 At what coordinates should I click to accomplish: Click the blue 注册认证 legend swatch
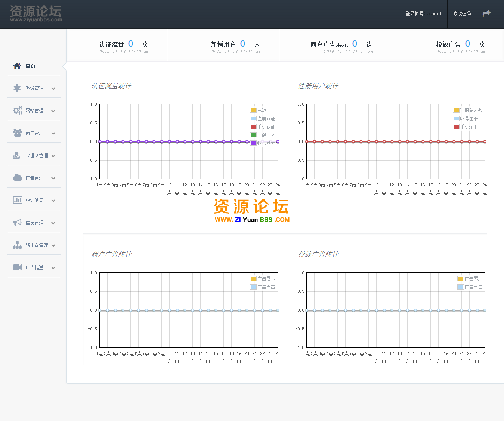(x=253, y=118)
